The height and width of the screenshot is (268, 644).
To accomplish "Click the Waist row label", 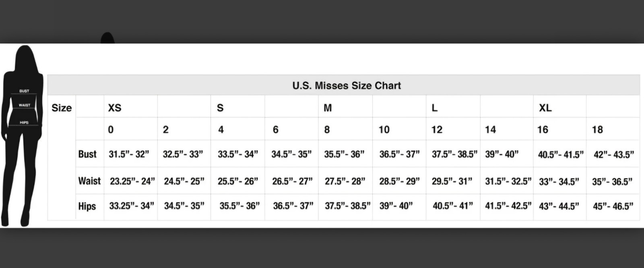I will point(89,181).
